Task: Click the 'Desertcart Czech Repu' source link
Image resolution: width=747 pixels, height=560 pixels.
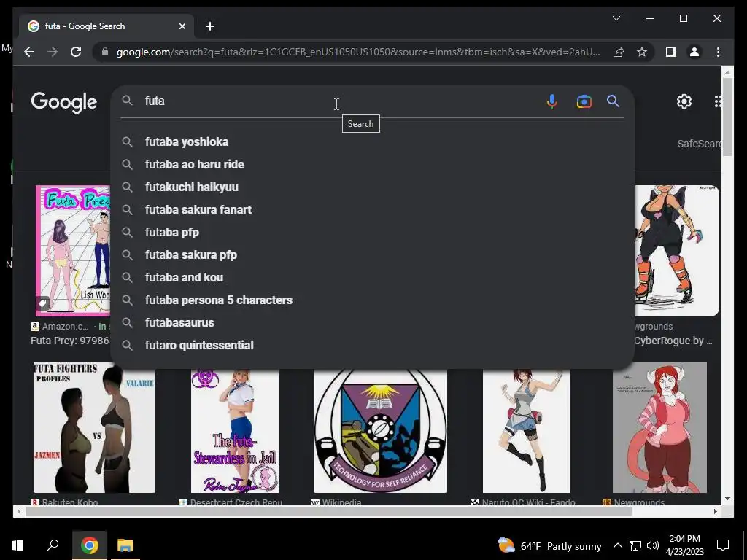Action: (x=236, y=502)
